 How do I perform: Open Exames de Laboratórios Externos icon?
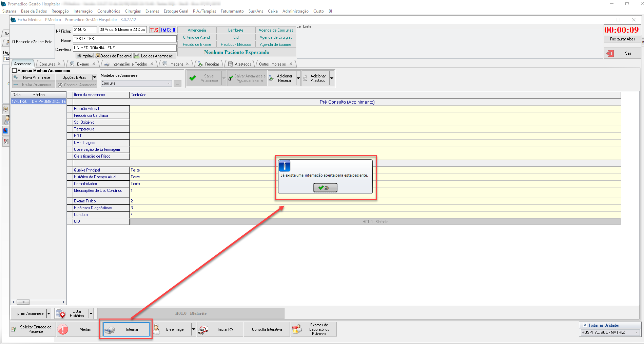pos(297,329)
